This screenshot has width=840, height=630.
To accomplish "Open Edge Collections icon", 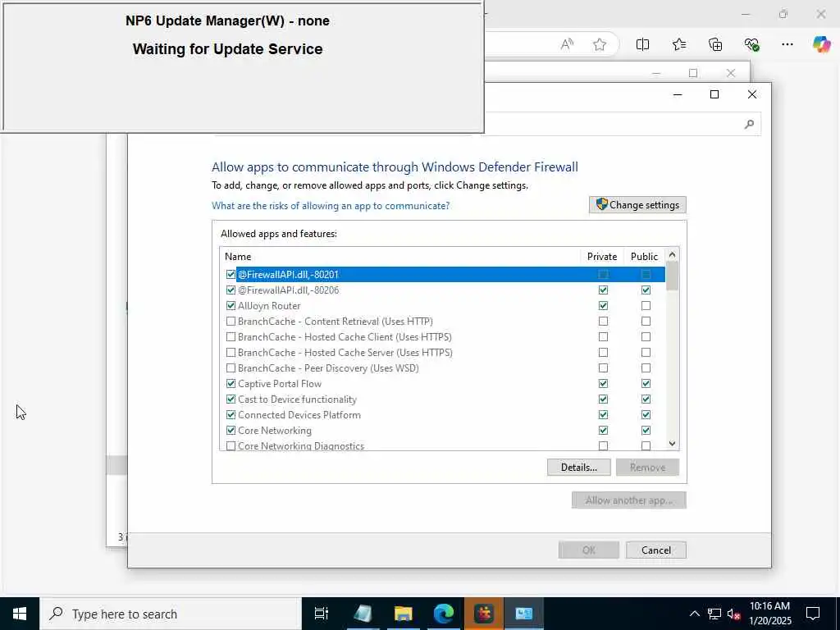I will tap(715, 44).
